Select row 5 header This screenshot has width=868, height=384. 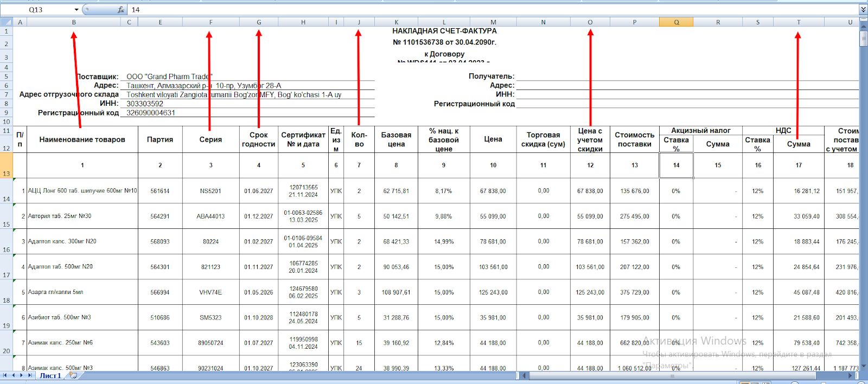pos(7,76)
